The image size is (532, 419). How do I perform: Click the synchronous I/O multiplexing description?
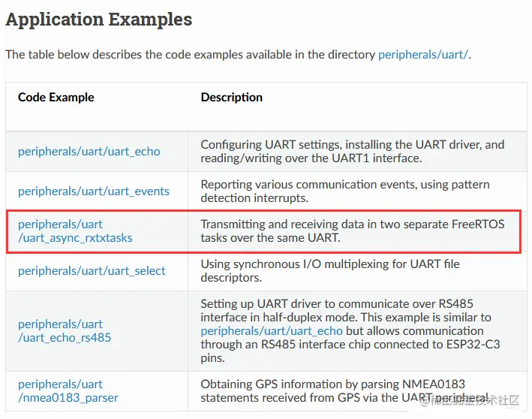[329, 270]
